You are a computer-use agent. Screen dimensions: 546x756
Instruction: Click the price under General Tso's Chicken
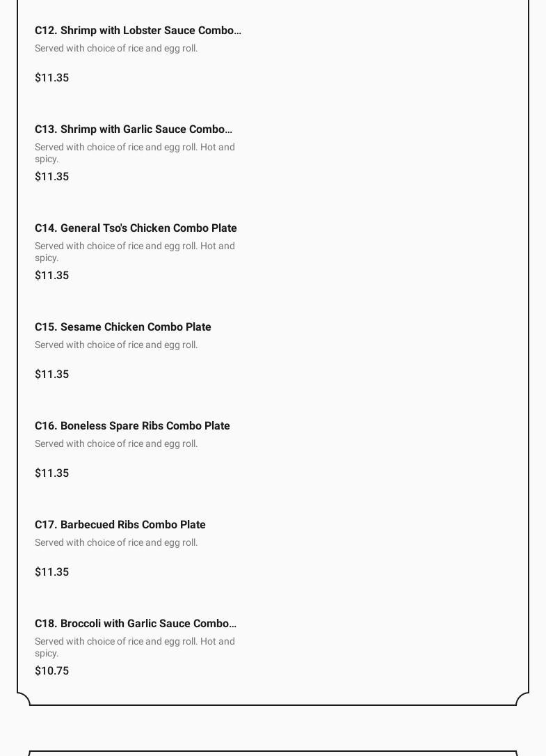(52, 276)
